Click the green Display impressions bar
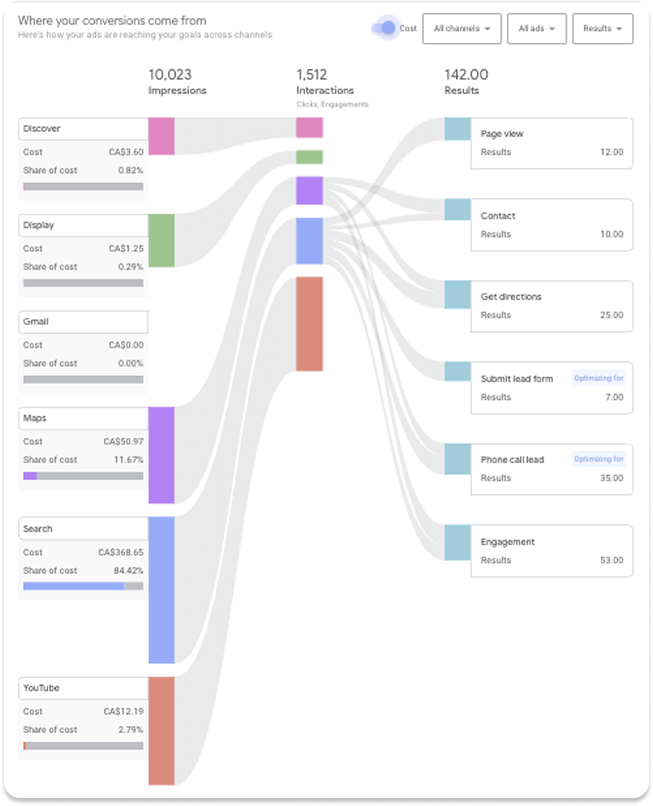 pyautogui.click(x=161, y=240)
